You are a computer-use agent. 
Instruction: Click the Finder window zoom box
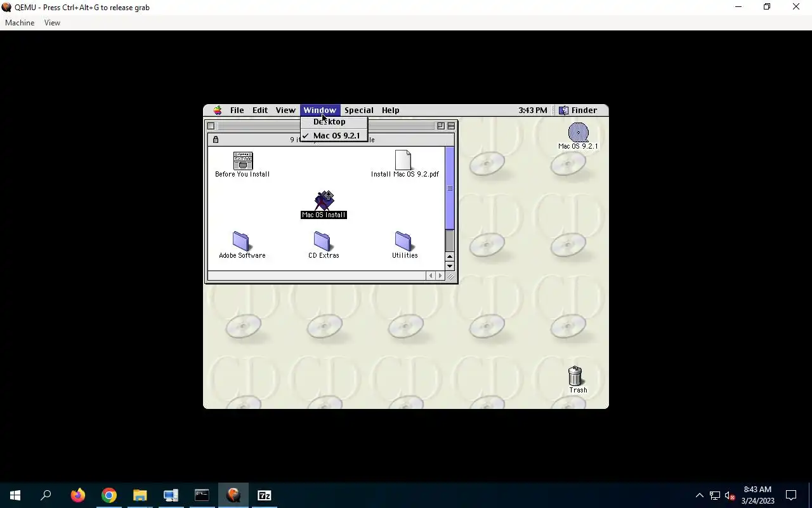(441, 126)
